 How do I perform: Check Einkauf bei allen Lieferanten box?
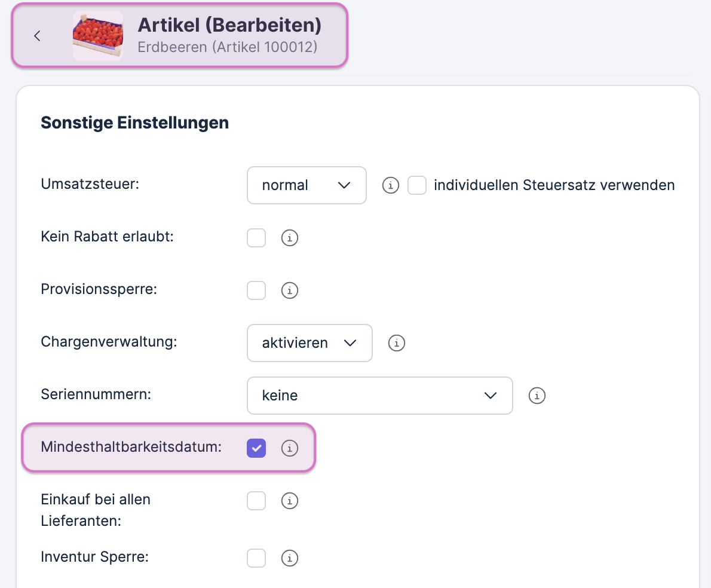[256, 501]
